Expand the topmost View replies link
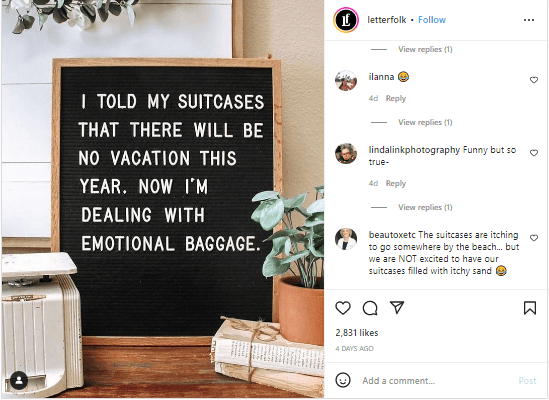Image resolution: width=549 pixels, height=400 pixels. point(425,49)
